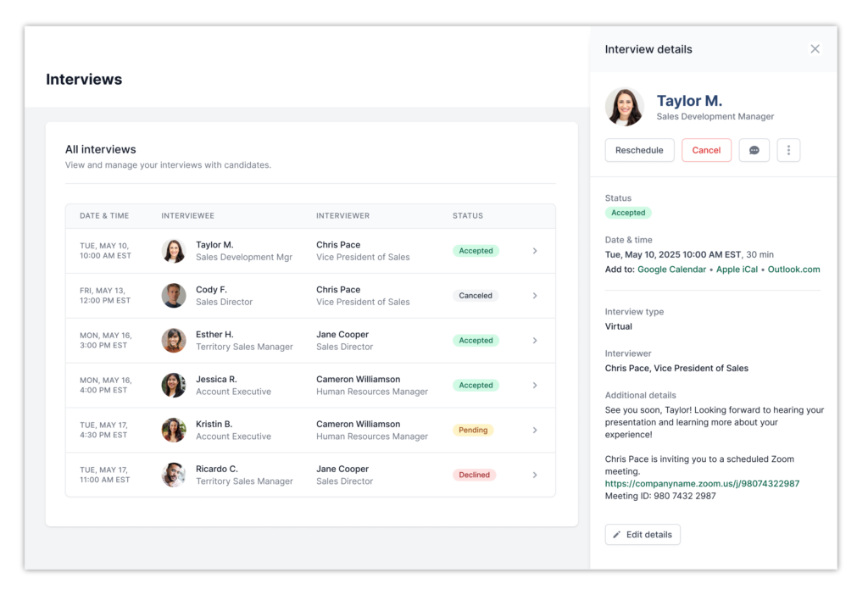The image size is (868, 595).
Task: Expand details for Cody F.'s interview
Action: pyautogui.click(x=535, y=295)
